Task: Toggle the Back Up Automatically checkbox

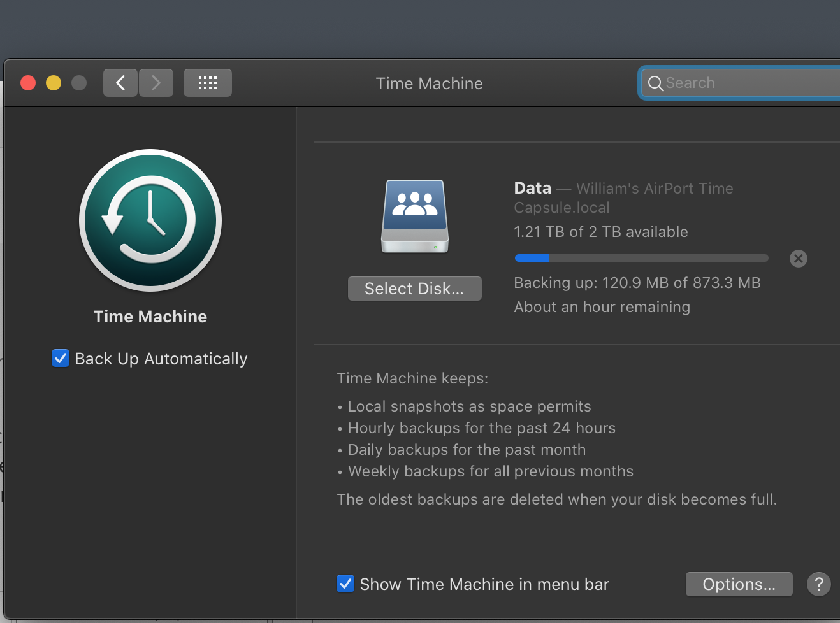Action: click(61, 359)
